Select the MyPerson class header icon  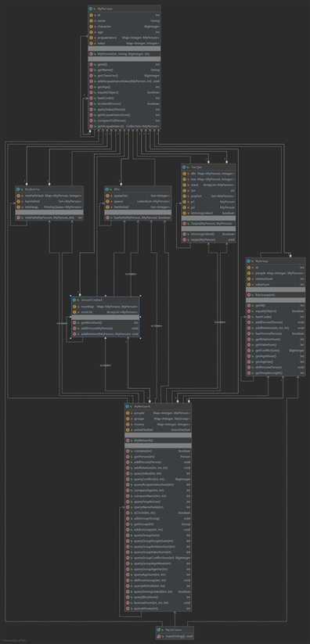[x=92, y=8]
